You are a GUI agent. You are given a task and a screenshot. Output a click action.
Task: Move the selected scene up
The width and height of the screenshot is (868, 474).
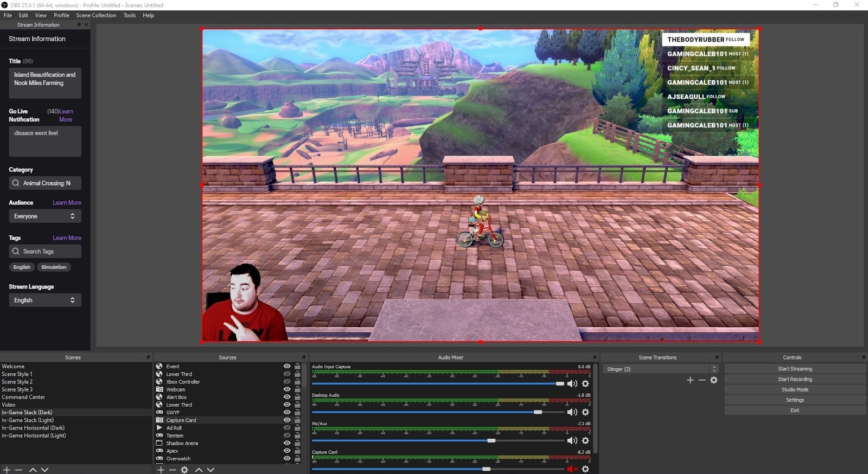pos(33,470)
